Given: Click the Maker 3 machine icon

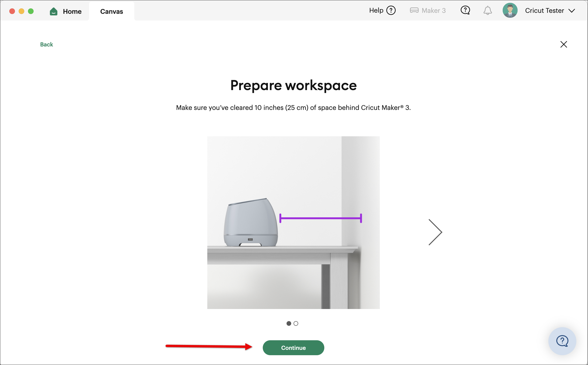Looking at the screenshot, I should click(414, 10).
